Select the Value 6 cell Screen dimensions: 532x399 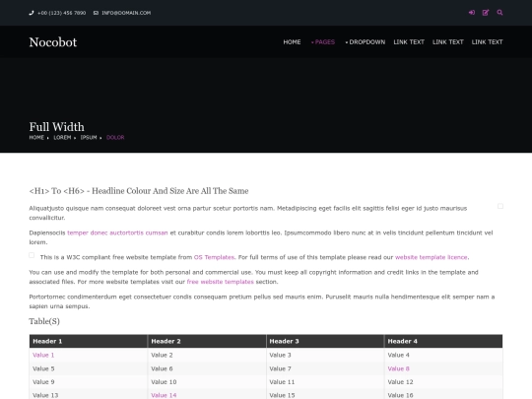click(207, 368)
